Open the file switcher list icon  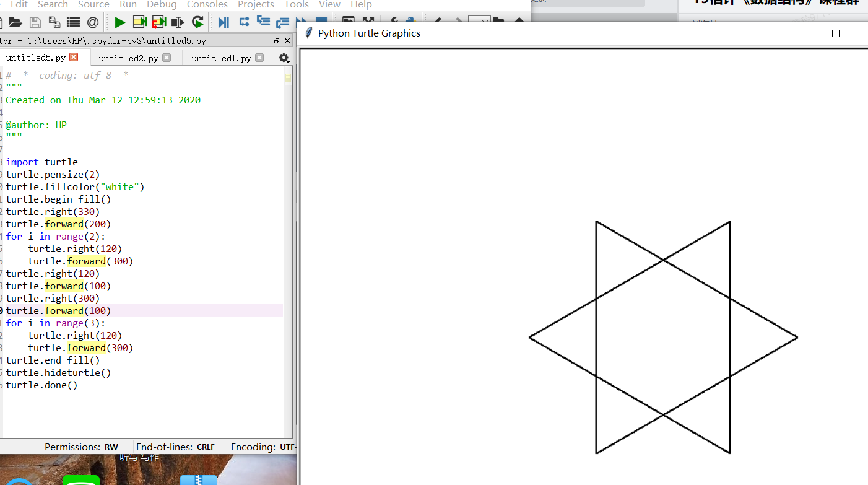[x=74, y=22]
